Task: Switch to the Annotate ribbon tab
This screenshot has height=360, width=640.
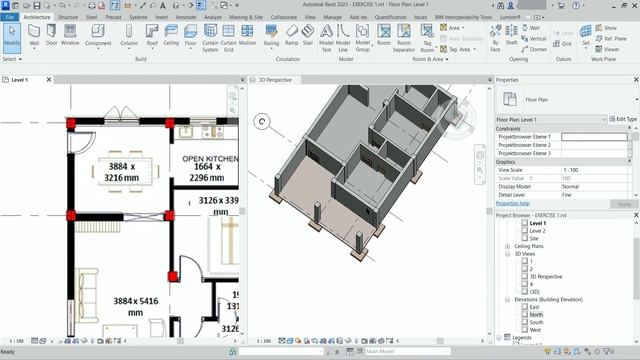Action: [x=186, y=17]
